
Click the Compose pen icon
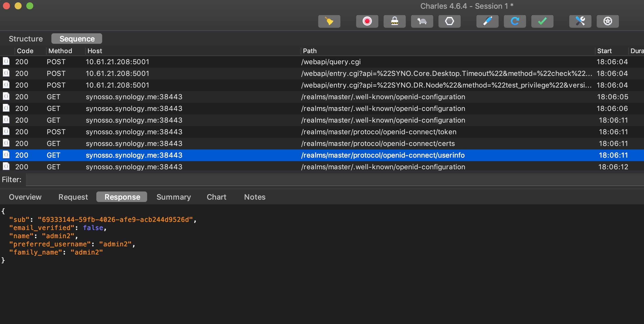(487, 21)
